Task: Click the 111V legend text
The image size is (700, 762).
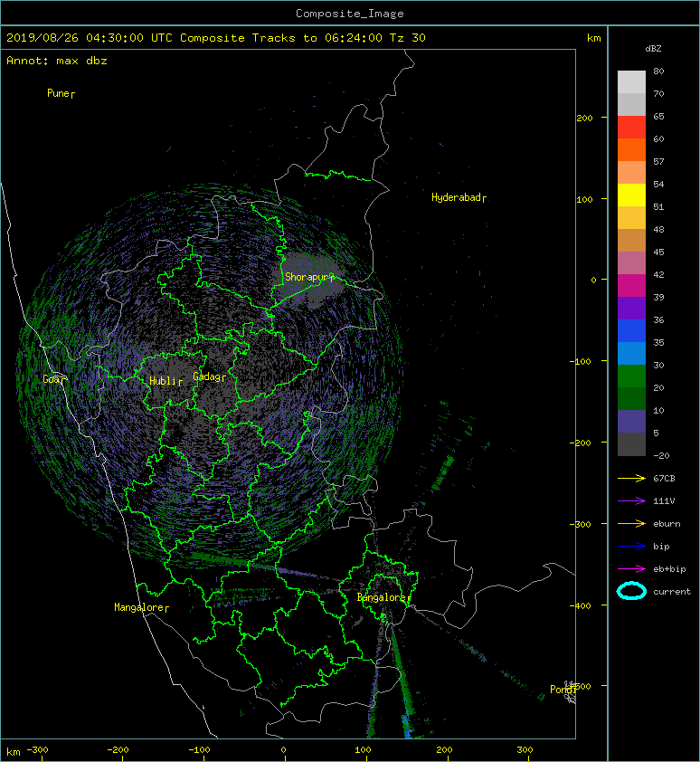Action: (664, 501)
